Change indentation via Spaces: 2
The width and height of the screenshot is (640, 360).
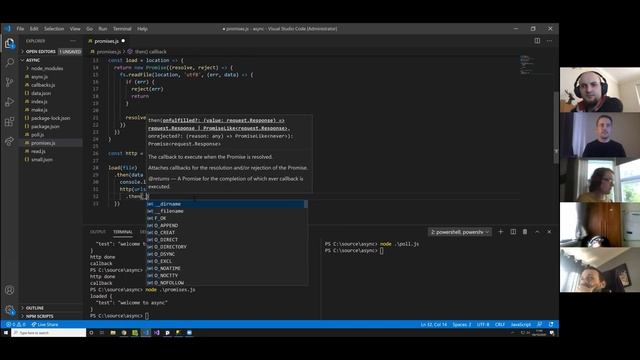(462, 324)
